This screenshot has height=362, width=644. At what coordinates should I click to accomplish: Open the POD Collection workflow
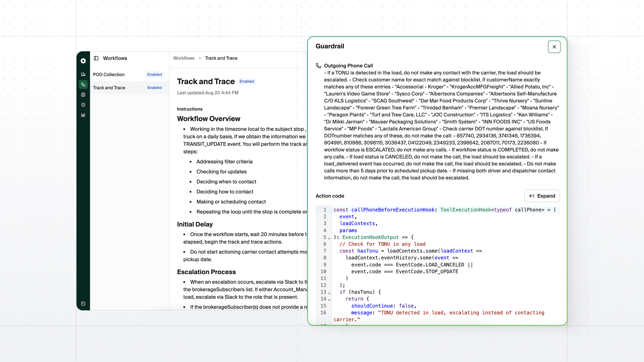tap(129, 74)
